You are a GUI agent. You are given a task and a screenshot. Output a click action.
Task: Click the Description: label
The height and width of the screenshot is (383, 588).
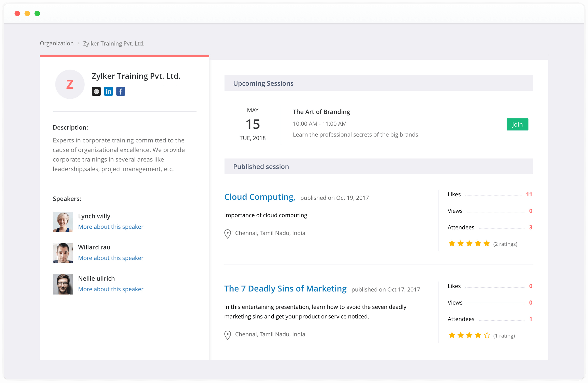[70, 127]
